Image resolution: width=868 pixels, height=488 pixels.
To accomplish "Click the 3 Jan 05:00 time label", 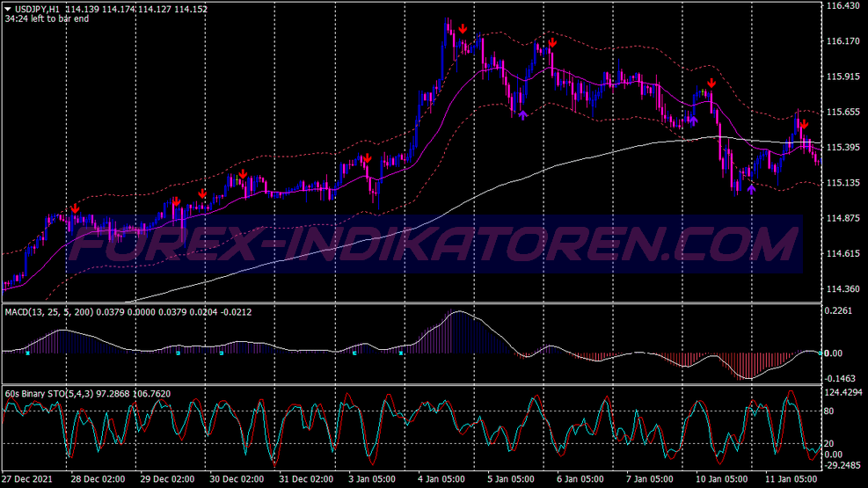I will (x=372, y=479).
